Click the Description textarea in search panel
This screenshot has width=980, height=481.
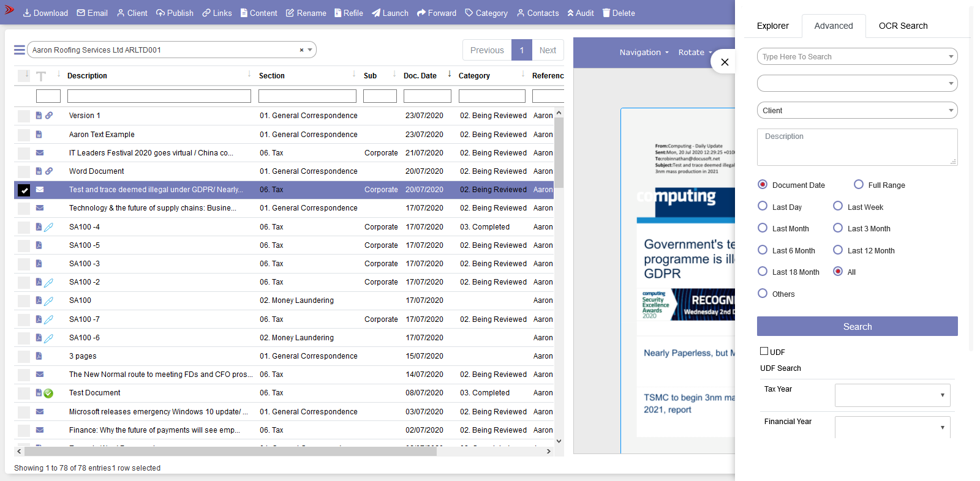(858, 147)
